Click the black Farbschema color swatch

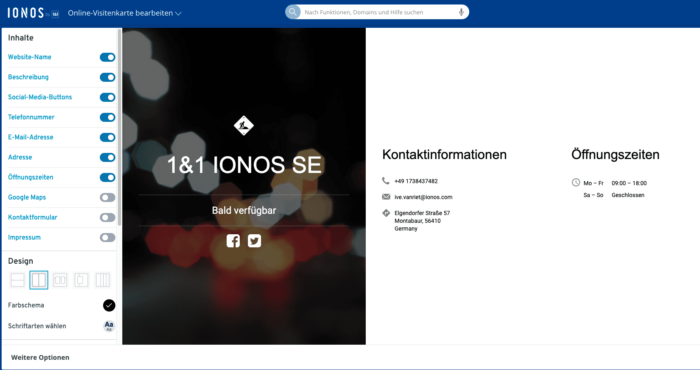pyautogui.click(x=109, y=305)
